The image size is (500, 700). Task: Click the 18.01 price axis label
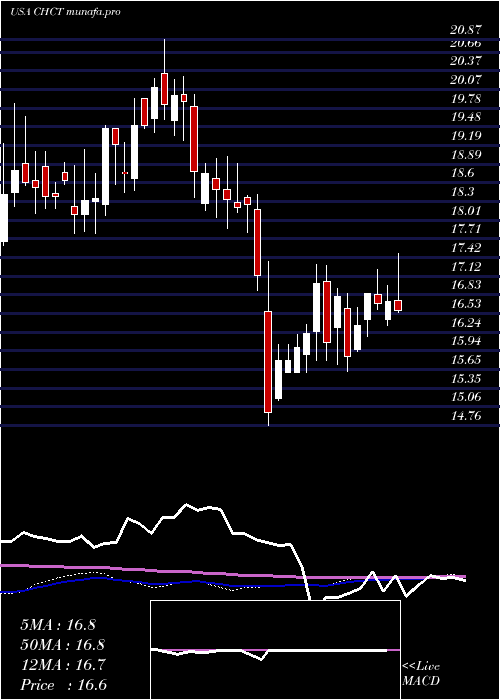[466, 211]
